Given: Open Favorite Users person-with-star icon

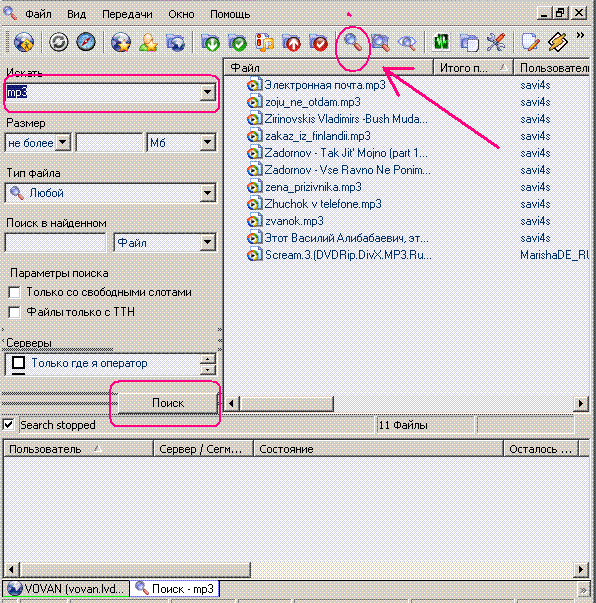Looking at the screenshot, I should point(148,42).
